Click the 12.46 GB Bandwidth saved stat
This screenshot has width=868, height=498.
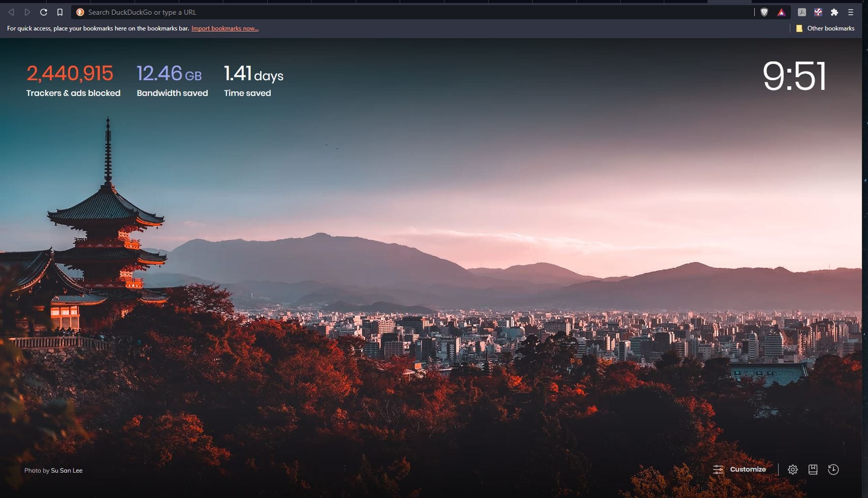click(x=172, y=81)
